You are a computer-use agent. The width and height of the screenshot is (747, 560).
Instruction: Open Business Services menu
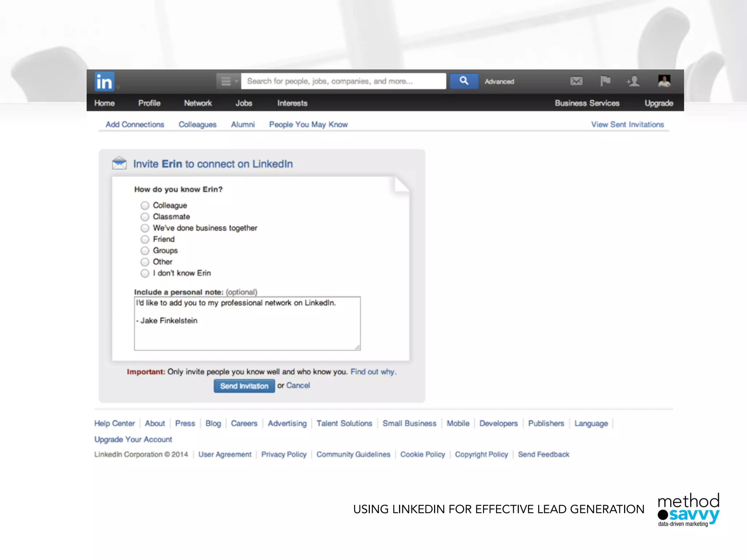587,103
